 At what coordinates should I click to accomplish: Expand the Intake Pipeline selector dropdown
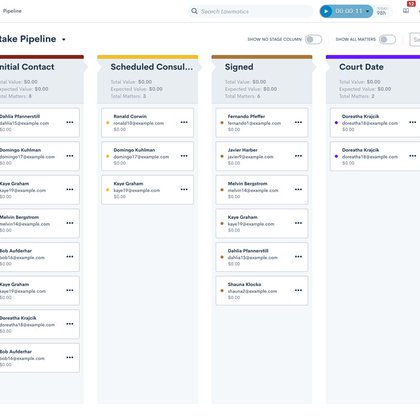click(64, 39)
